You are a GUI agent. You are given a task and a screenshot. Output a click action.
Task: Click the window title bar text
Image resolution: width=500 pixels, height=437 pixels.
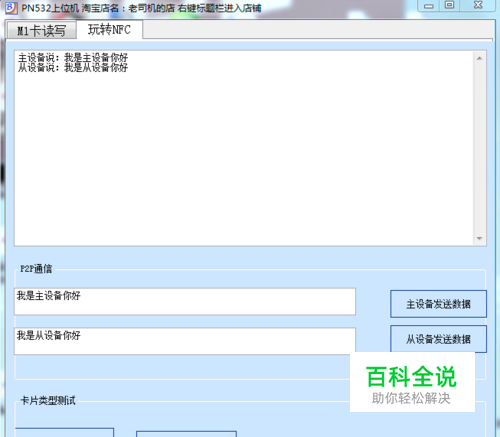coord(141,8)
